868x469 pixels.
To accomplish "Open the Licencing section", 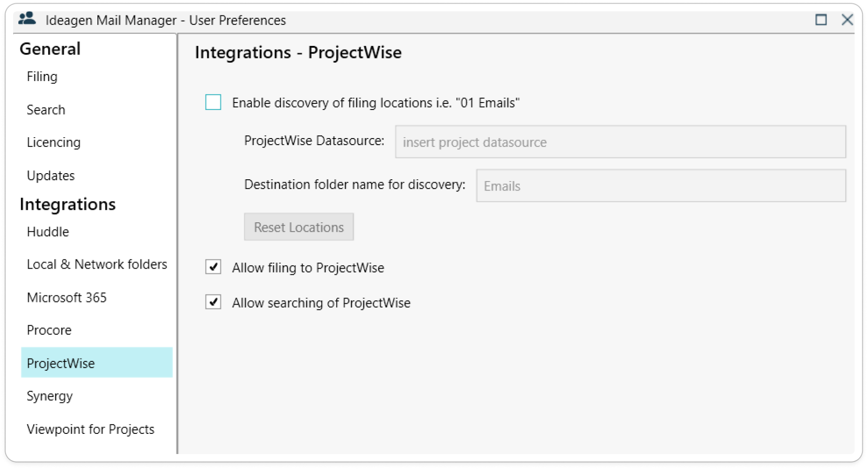I will (53, 142).
